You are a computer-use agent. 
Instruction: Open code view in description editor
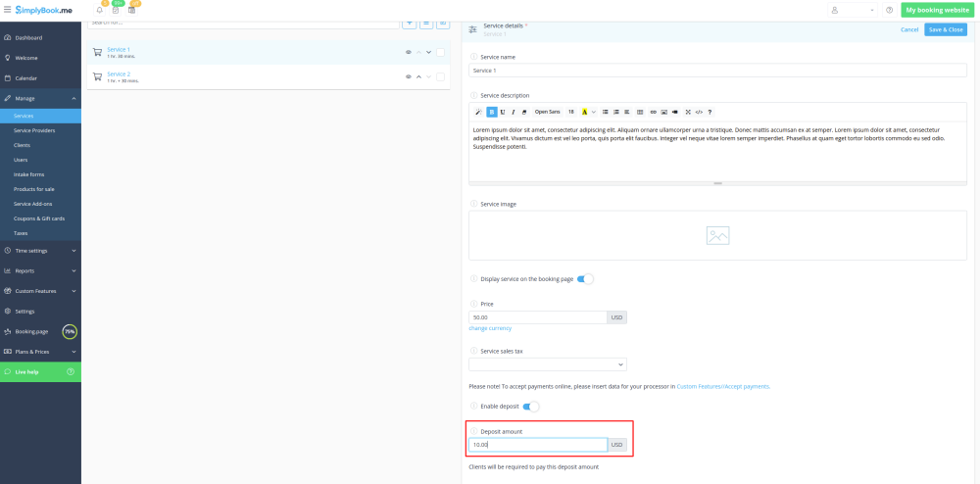click(699, 112)
